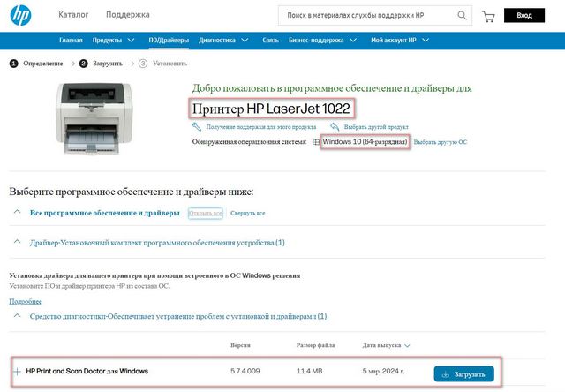Click file size value 11.4 MB
The width and height of the screenshot is (565, 392).
[x=310, y=371]
